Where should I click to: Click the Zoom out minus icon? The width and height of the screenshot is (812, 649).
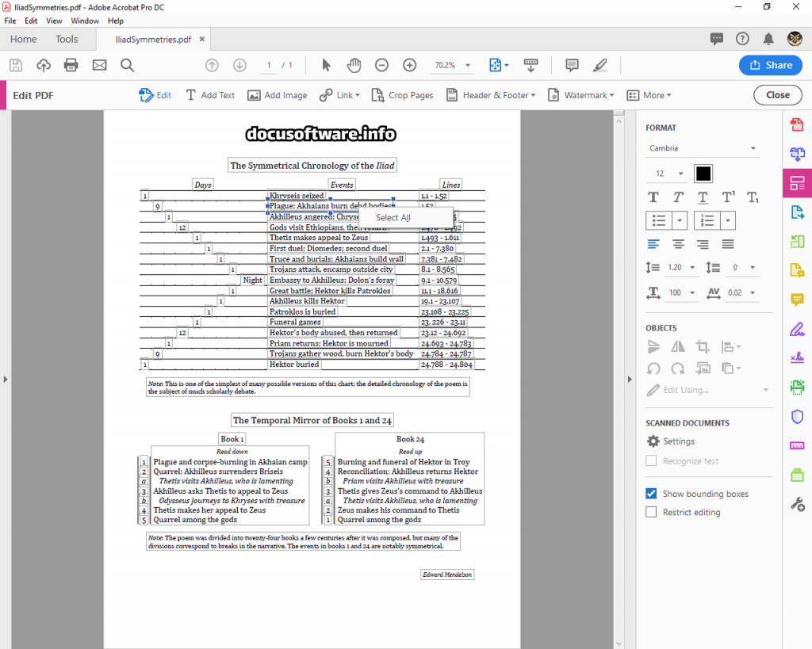tap(381, 65)
